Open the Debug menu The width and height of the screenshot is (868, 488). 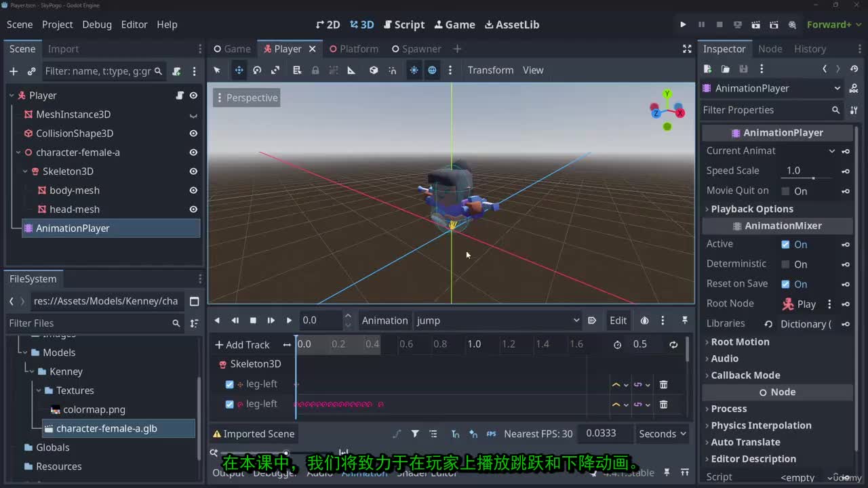[x=97, y=24]
